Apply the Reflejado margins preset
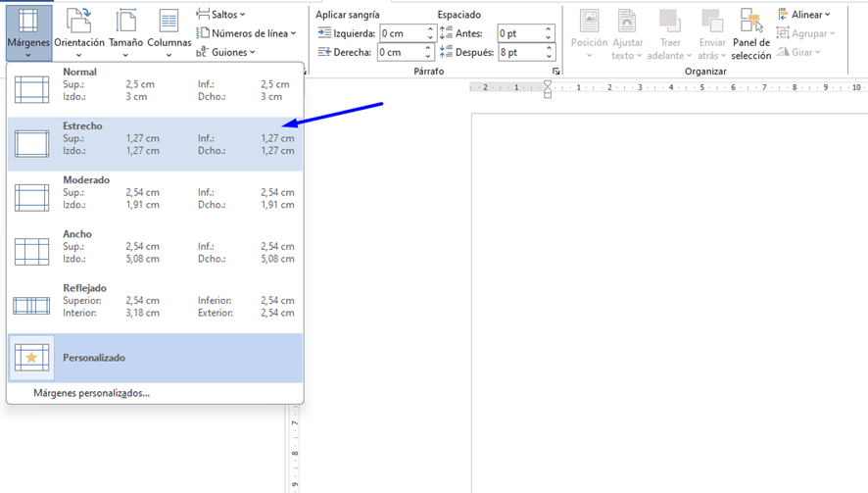Screen dimensions: 868x493 click(155, 306)
